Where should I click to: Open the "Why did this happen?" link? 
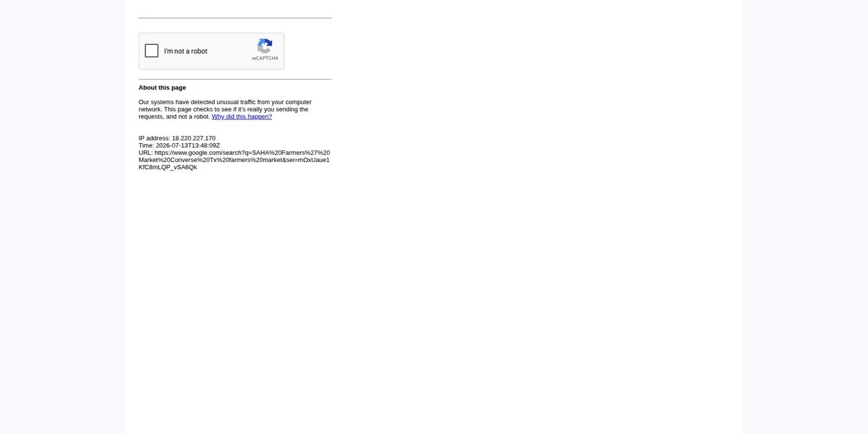[x=242, y=116]
